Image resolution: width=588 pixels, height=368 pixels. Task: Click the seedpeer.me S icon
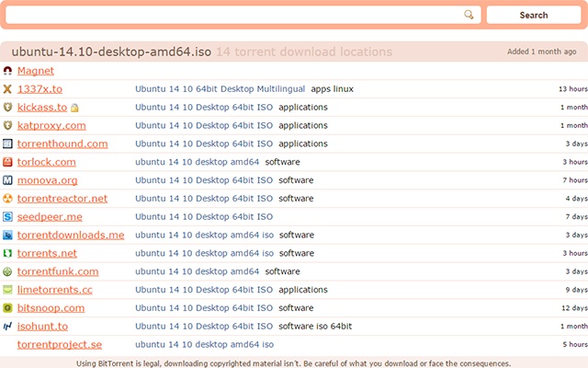pyautogui.click(x=7, y=217)
